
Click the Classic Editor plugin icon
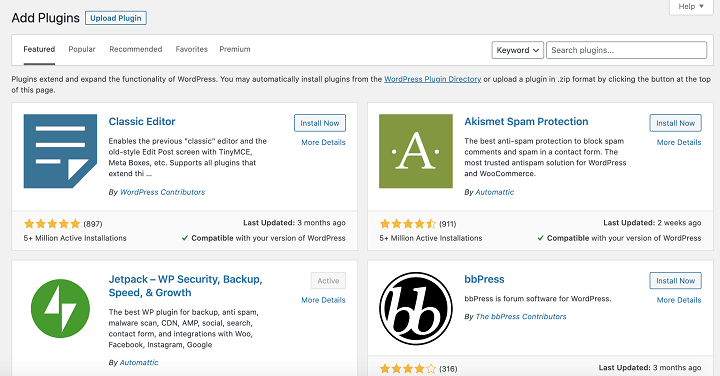pyautogui.click(x=60, y=151)
